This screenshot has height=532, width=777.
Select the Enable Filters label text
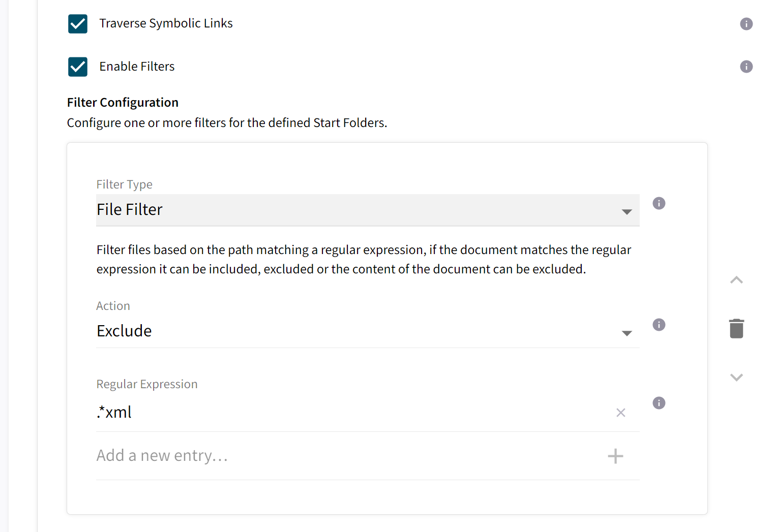pyautogui.click(x=136, y=66)
